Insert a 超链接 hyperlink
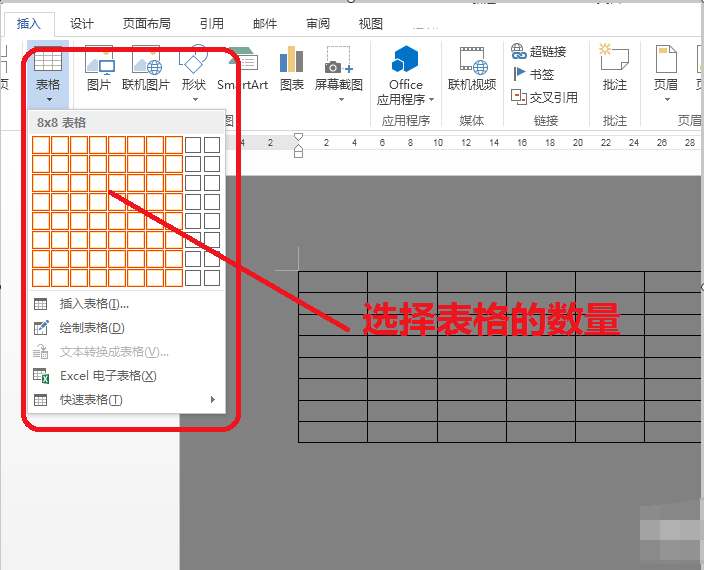Viewport: 704px width, 570px height. click(538, 51)
